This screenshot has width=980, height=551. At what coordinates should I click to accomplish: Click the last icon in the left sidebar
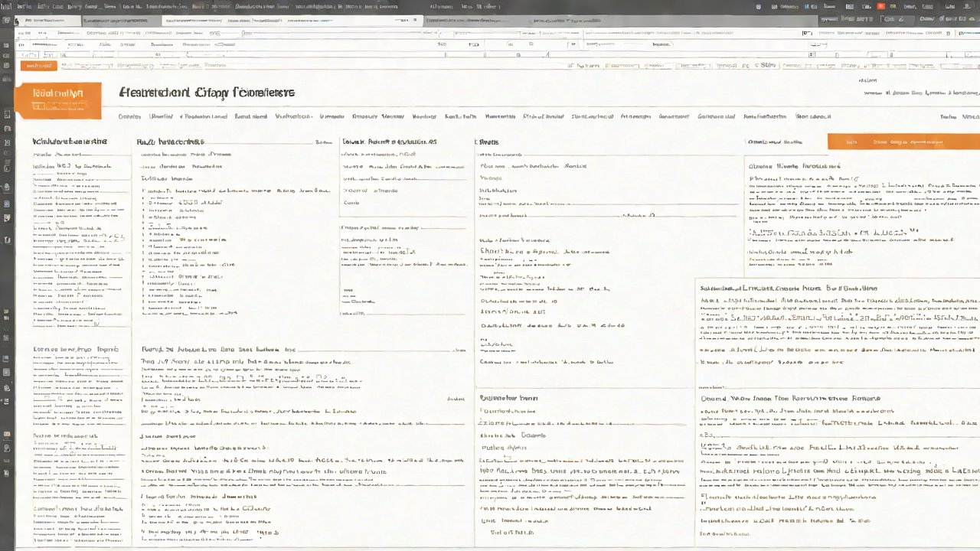(7, 474)
